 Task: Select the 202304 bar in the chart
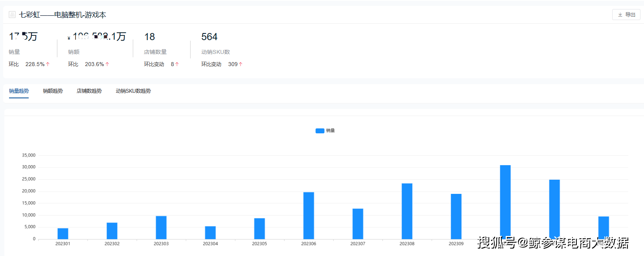pos(210,232)
